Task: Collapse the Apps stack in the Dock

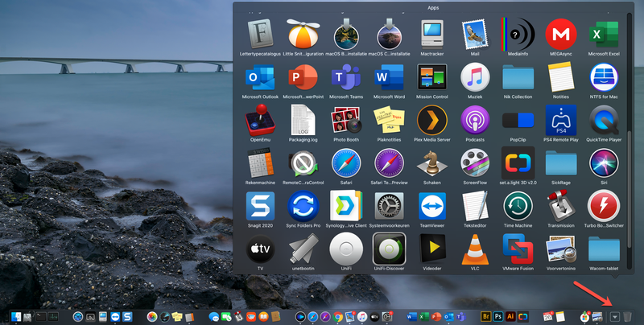Action: pyautogui.click(x=615, y=317)
